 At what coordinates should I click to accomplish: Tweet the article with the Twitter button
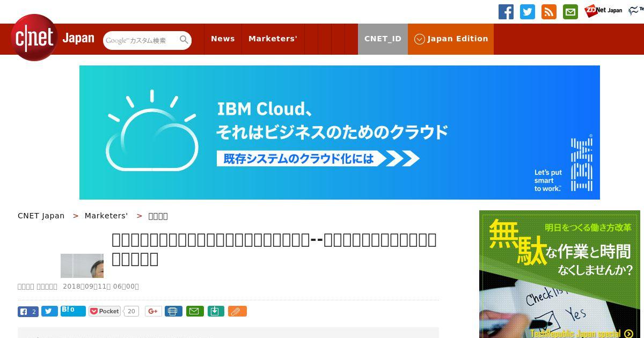click(49, 311)
